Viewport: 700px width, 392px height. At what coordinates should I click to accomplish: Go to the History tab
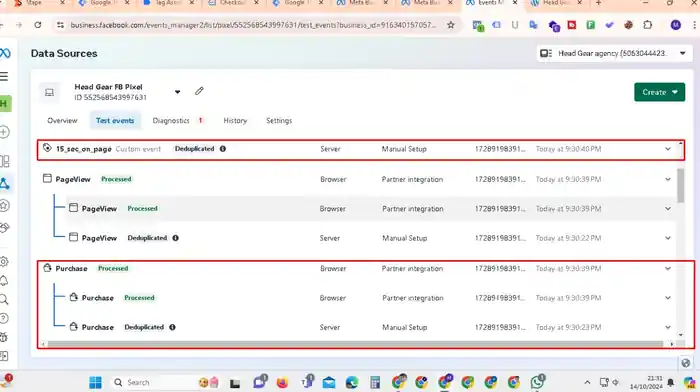(235, 121)
